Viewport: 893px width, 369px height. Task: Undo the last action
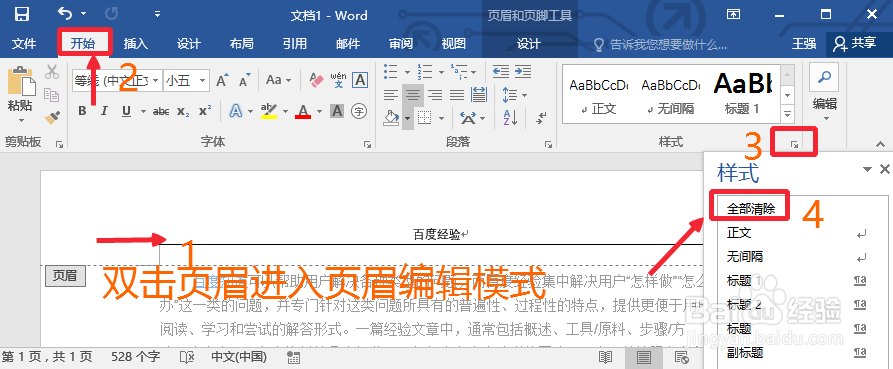[x=65, y=13]
